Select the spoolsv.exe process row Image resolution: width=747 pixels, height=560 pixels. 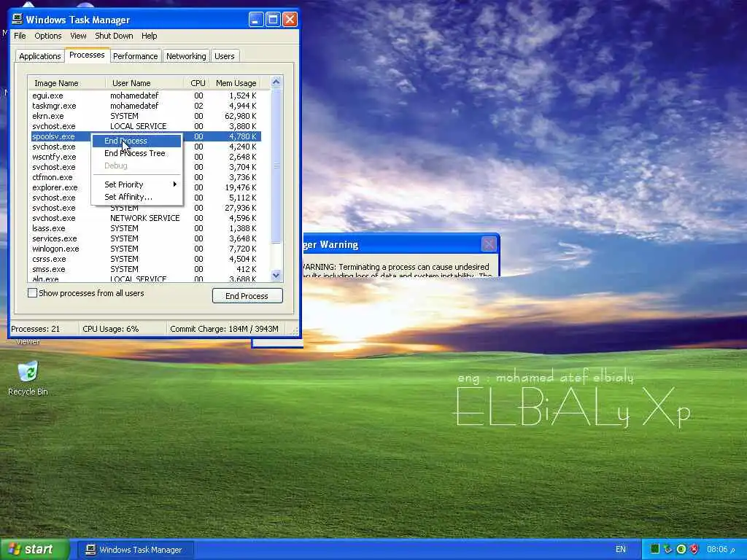pyautogui.click(x=145, y=136)
